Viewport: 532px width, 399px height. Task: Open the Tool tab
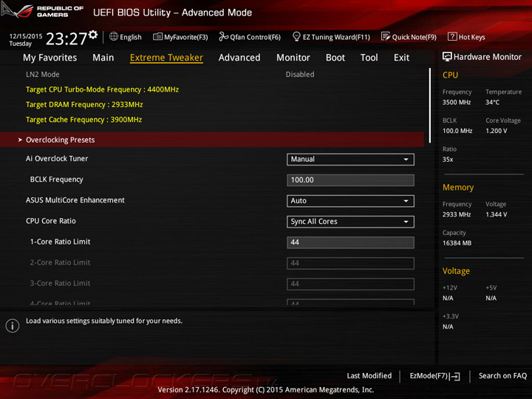tap(369, 58)
